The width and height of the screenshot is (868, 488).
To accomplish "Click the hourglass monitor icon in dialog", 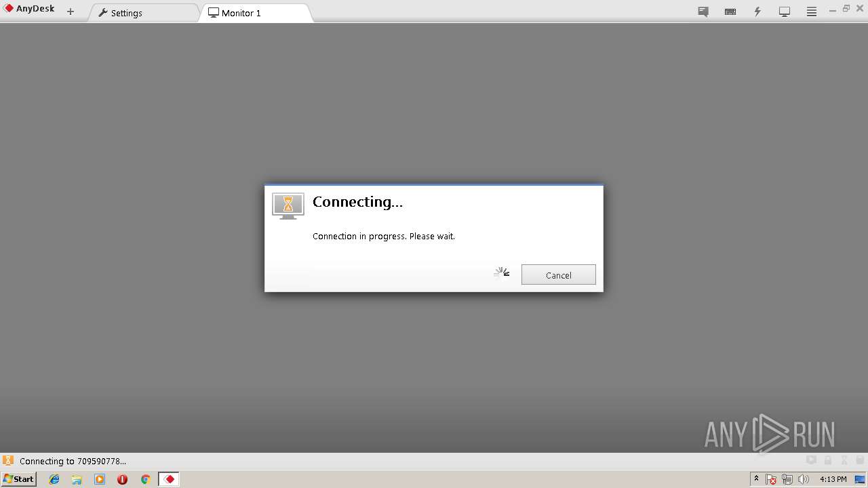I will point(288,205).
